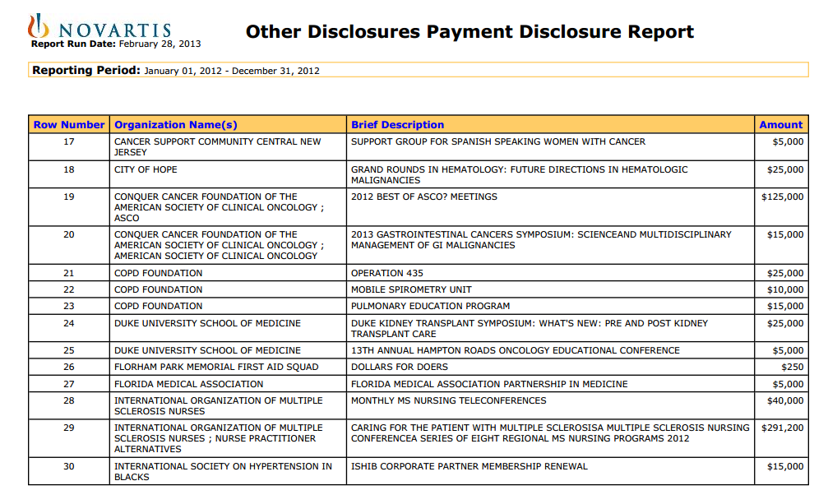Select the Florida Medical Association organization cell

tap(228, 384)
